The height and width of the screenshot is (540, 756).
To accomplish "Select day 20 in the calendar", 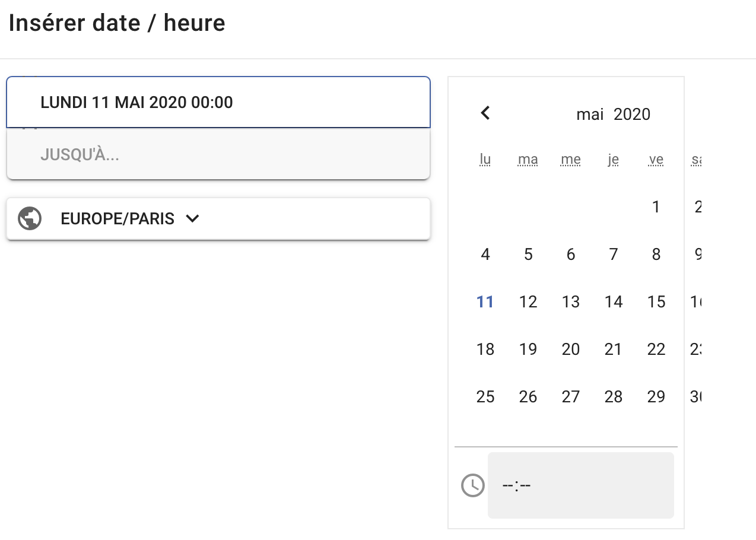I will tap(570, 349).
